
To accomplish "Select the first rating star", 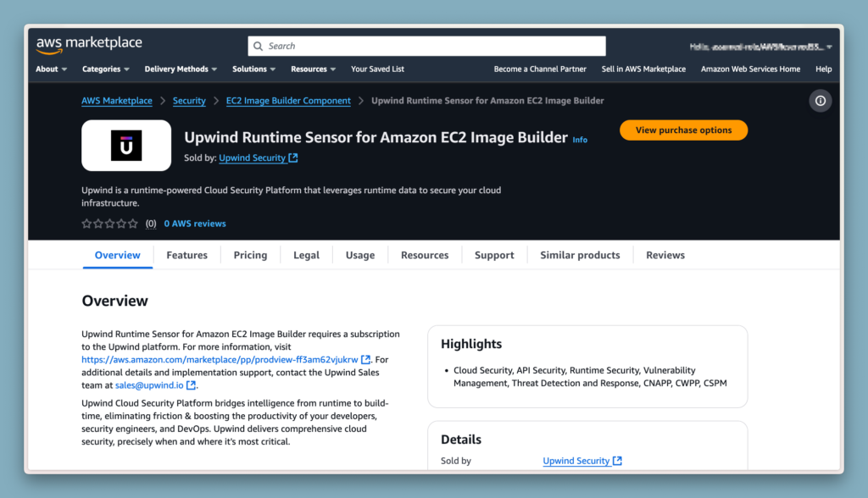I will [86, 223].
